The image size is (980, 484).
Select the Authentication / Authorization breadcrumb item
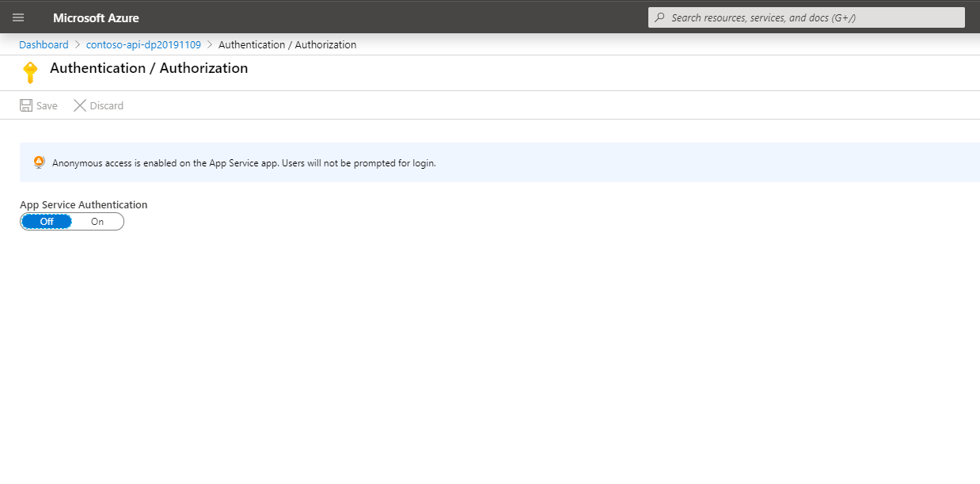[x=287, y=44]
